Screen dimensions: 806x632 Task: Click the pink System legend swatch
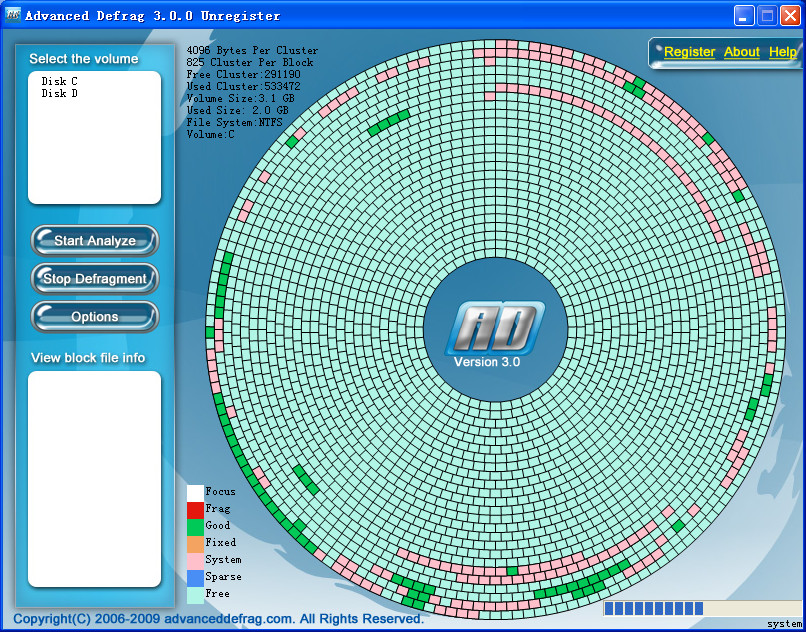pyautogui.click(x=195, y=561)
